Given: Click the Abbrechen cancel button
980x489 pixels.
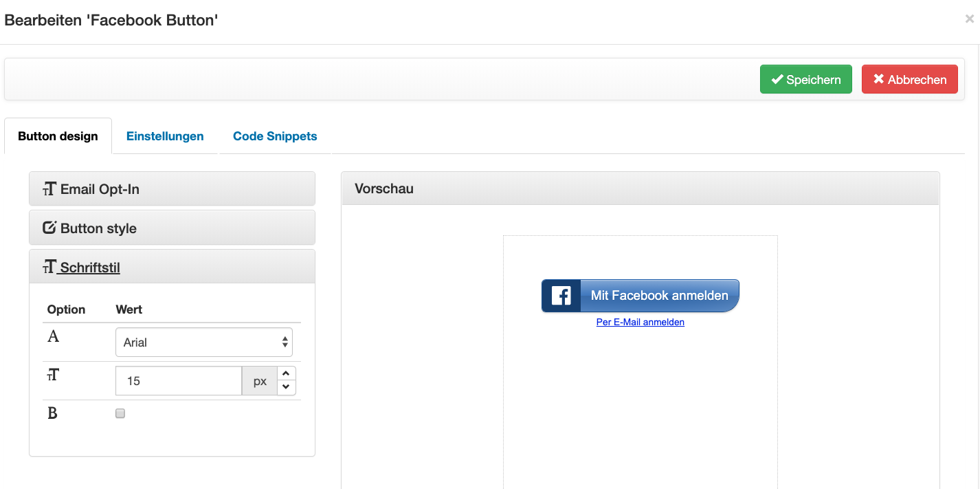Looking at the screenshot, I should (x=909, y=79).
